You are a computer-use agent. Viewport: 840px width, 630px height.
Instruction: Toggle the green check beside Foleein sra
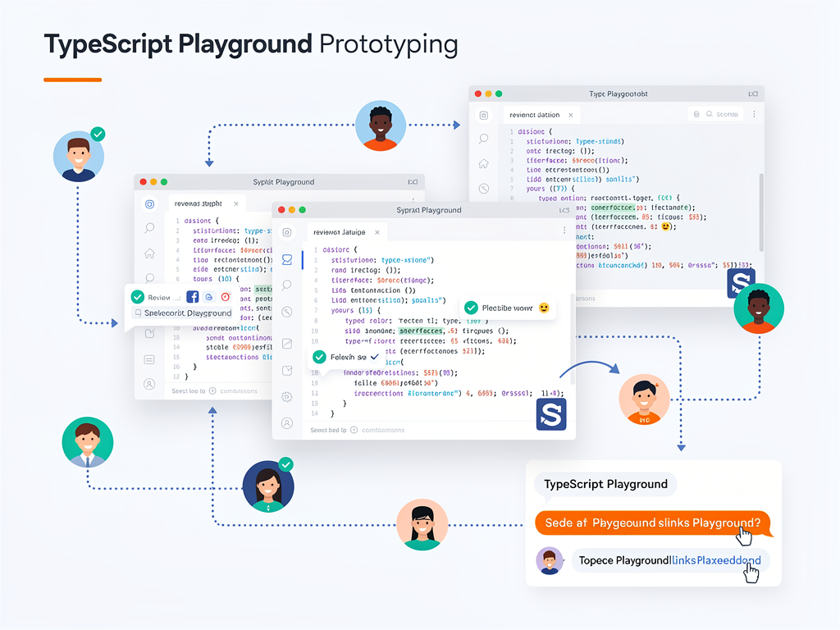click(319, 357)
